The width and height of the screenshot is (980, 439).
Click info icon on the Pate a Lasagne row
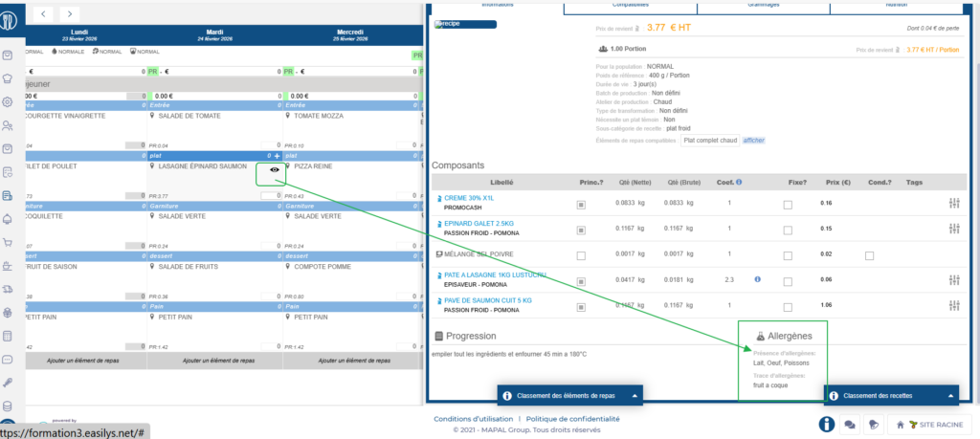pos(757,279)
